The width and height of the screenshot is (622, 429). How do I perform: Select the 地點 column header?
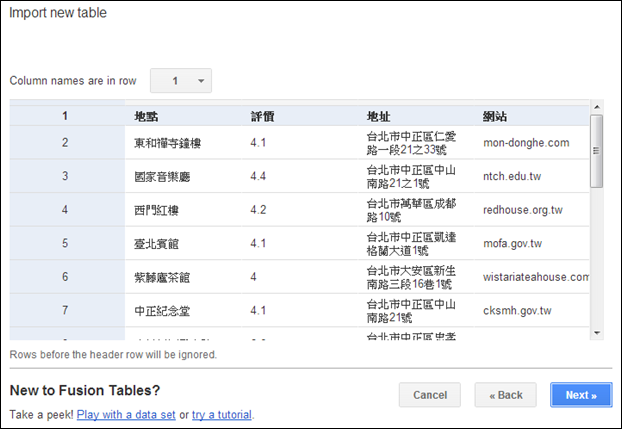click(146, 116)
